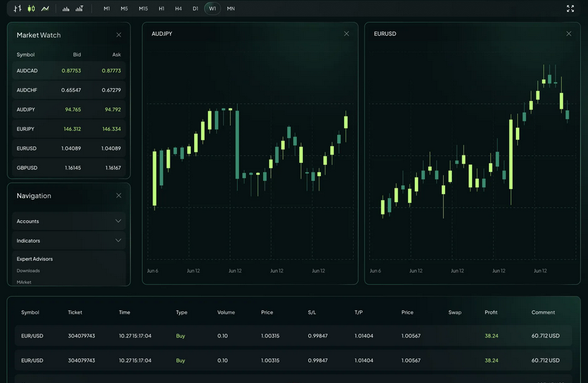588x383 pixels.
Task: Select AUDCAD row in Market Watch
Action: click(69, 71)
